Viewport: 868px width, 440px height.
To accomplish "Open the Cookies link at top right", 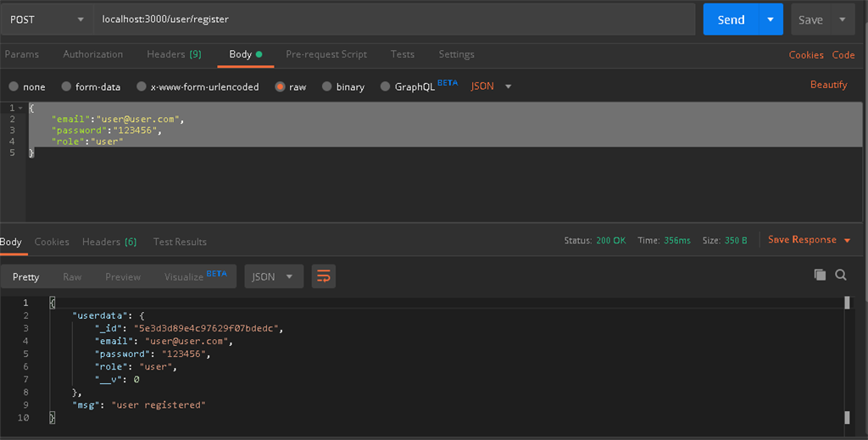I will [x=805, y=55].
